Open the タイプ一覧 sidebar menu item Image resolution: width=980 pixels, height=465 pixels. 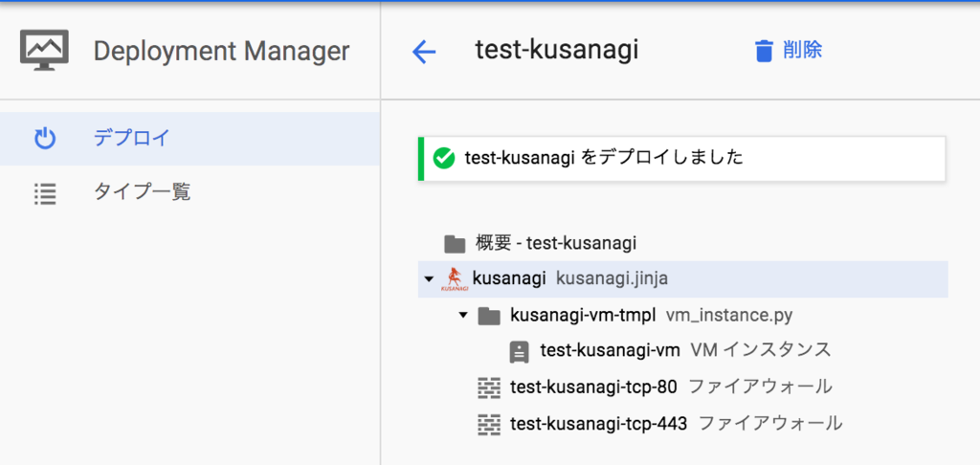(142, 192)
